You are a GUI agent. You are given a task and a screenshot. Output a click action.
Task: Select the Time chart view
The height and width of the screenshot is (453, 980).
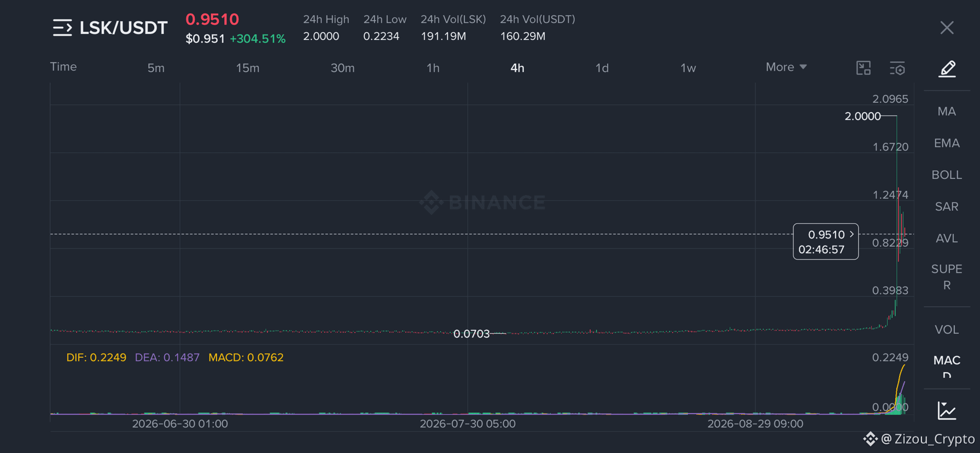63,67
